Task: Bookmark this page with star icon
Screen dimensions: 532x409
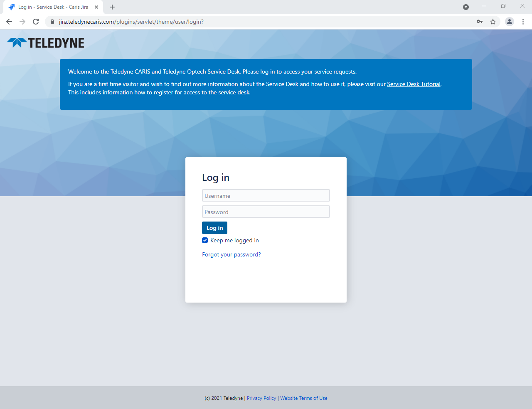Action: [x=493, y=22]
